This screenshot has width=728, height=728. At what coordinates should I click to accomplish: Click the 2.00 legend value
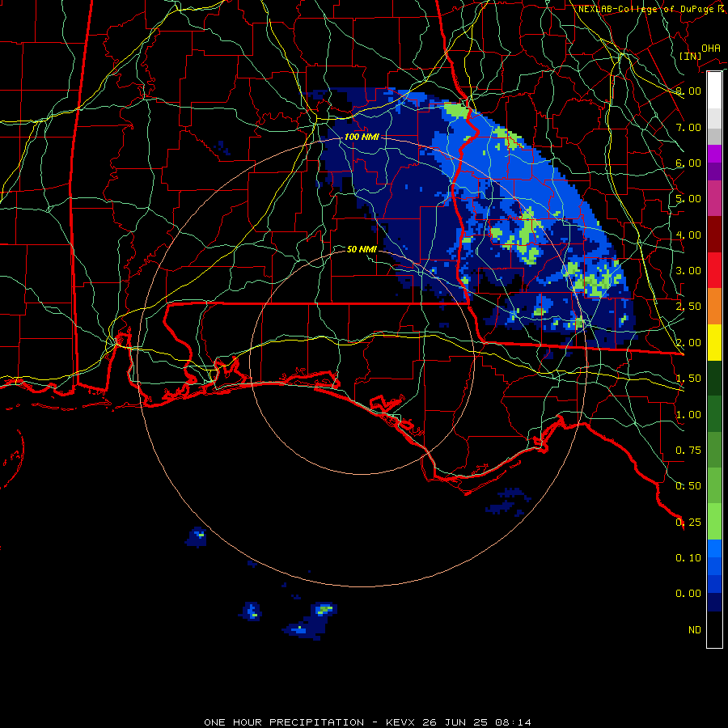(688, 343)
